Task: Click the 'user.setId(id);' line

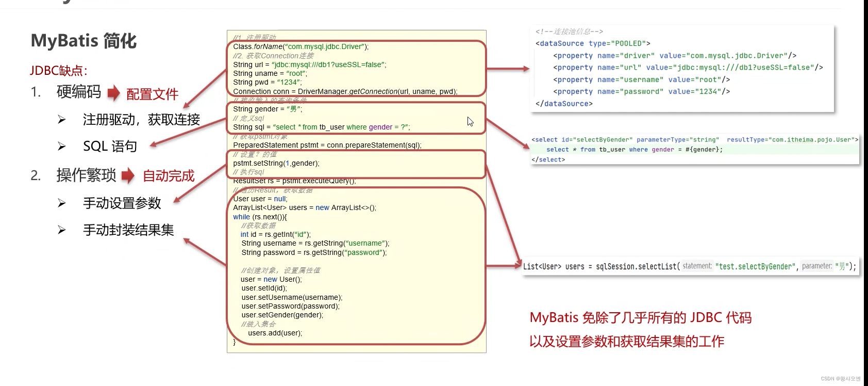Action: tap(264, 288)
